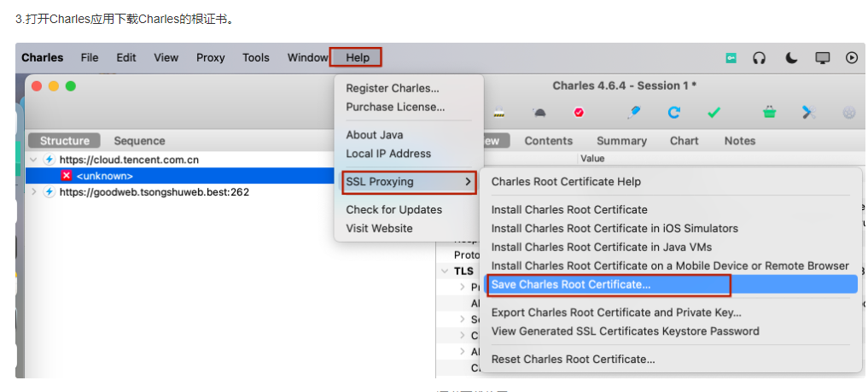This screenshot has height=392, width=868.
Task: Open the View menu
Action: [166, 57]
